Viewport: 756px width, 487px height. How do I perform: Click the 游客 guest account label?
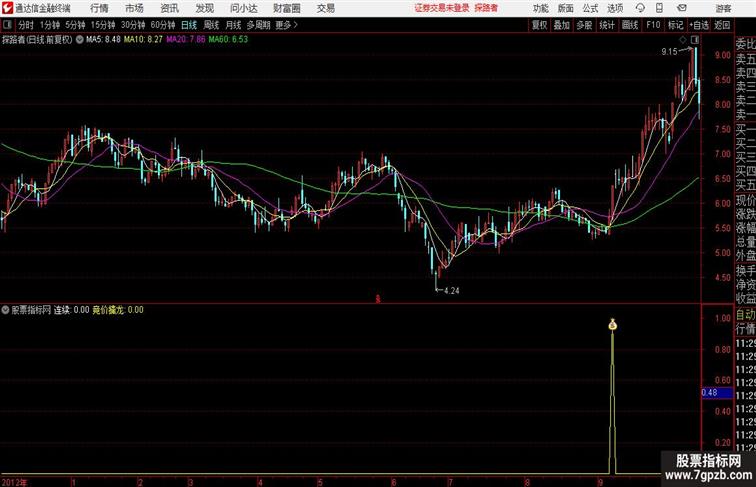(723, 8)
